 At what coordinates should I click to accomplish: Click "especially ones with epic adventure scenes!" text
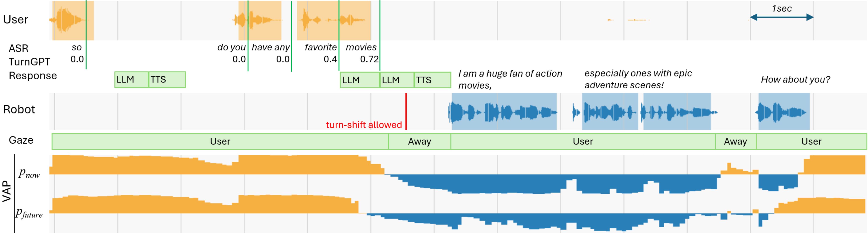pos(638,79)
